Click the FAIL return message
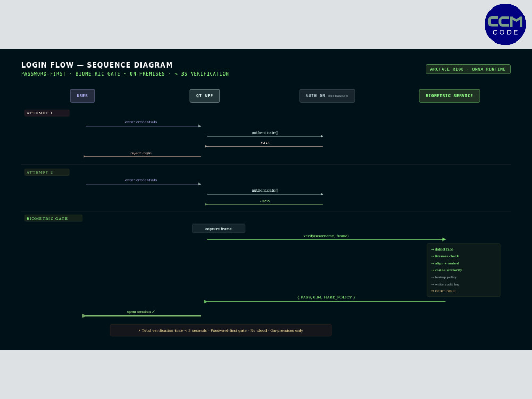The width and height of the screenshot is (532, 399). pos(265,143)
